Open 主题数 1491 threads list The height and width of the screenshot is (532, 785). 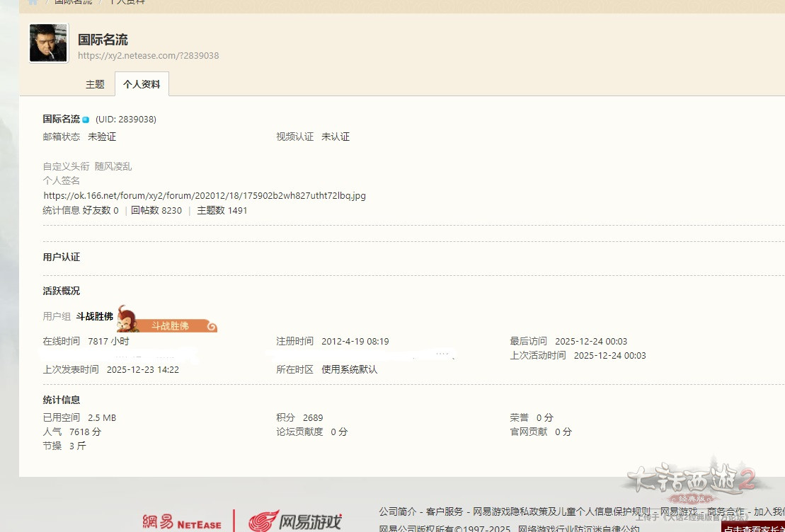222,210
